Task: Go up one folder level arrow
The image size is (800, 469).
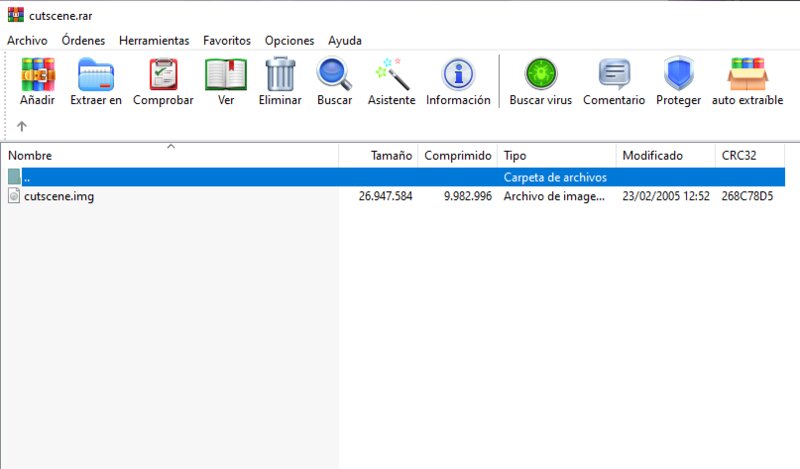Action: point(21,126)
